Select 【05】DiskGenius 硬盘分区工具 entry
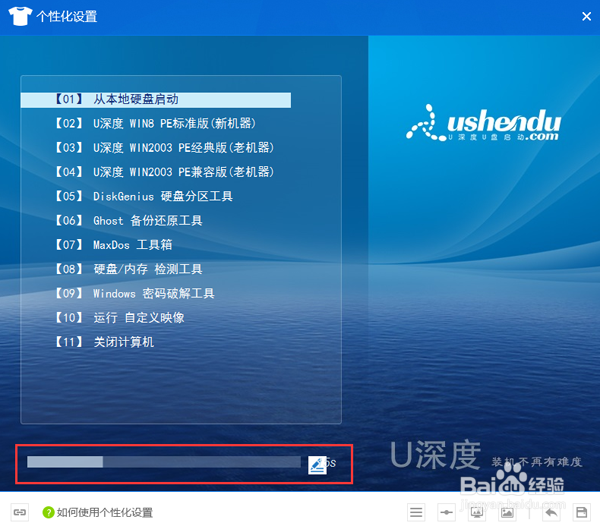600x526 pixels. (144, 196)
